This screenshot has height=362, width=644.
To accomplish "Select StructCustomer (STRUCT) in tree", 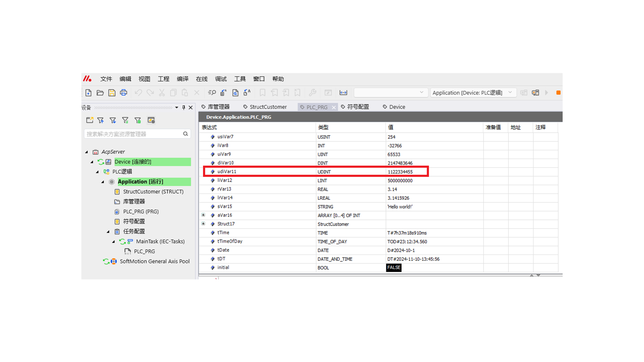I will pos(153,192).
